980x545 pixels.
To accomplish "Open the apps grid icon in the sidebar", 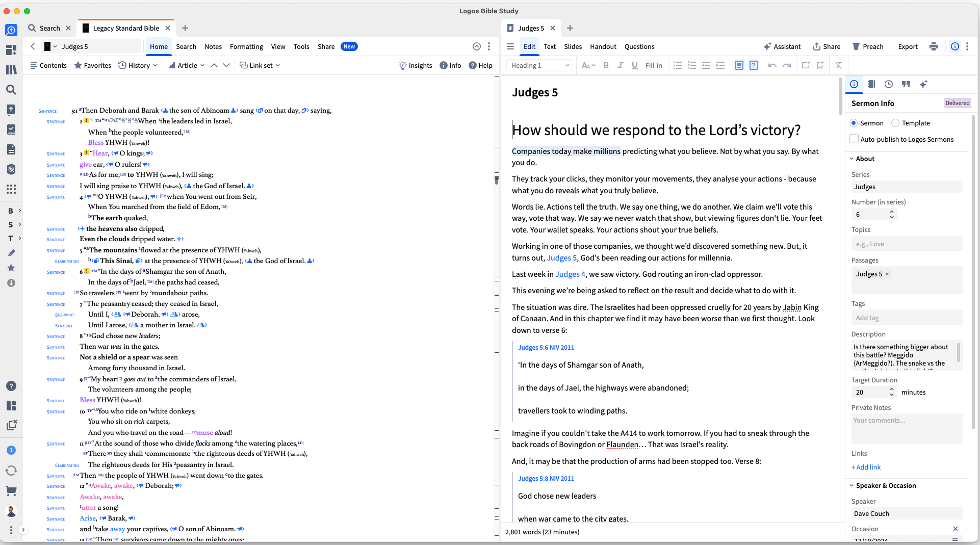I will (11, 189).
